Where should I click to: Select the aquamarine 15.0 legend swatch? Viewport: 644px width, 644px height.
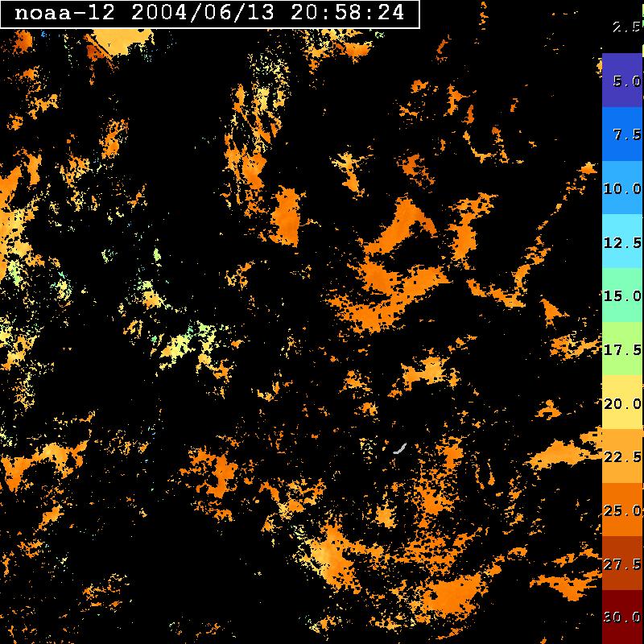click(621, 295)
